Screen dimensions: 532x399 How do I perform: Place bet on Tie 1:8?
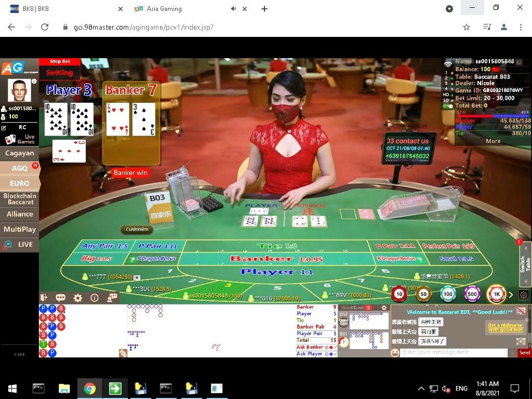276,246
